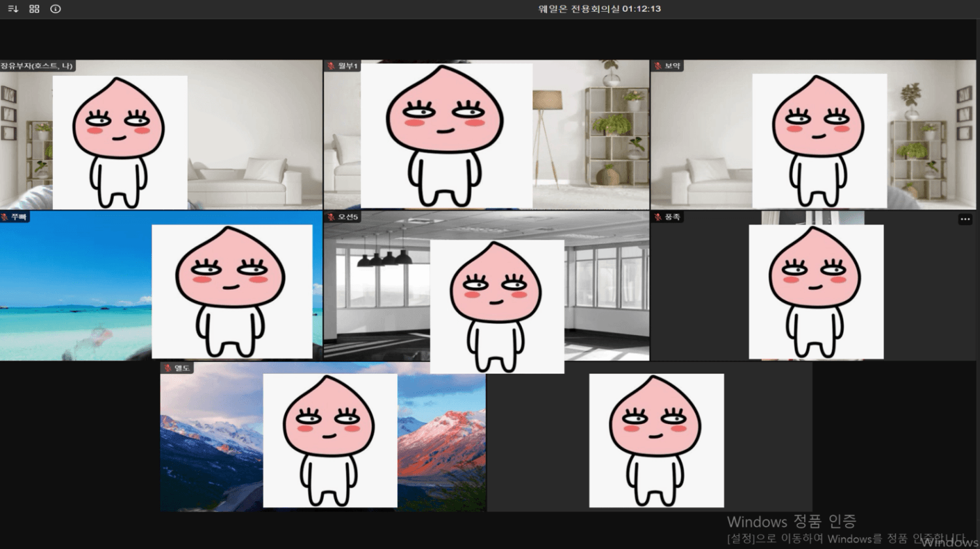
Task: Click muted mic icon next to 보약
Action: pyautogui.click(x=658, y=66)
